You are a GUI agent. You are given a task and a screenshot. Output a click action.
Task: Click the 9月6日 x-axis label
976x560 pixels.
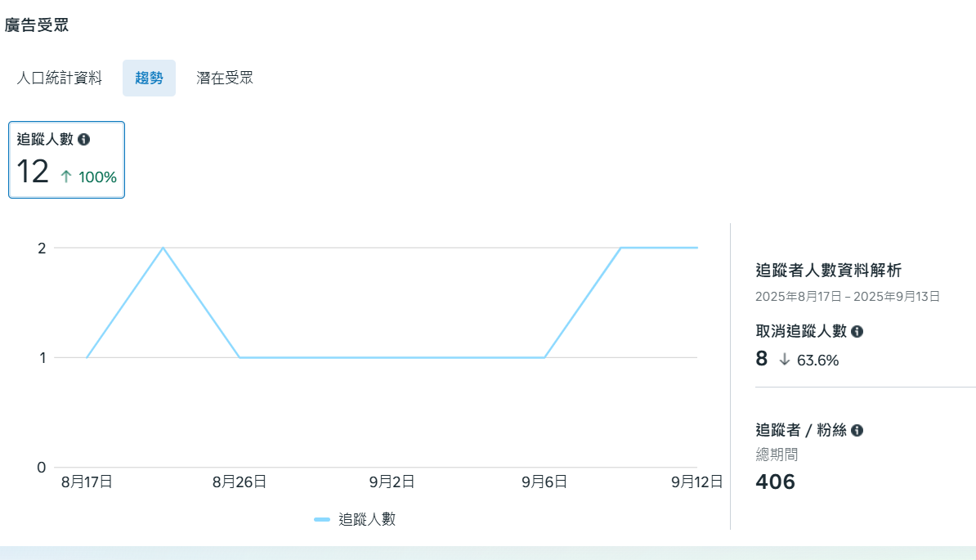point(544,482)
